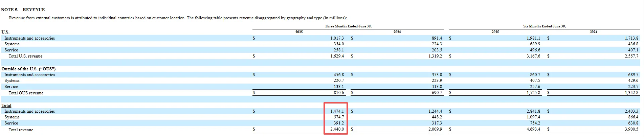Click the 810.6 total OUS revenue value
Image resolution: width=644 pixels, height=137 pixels.
[x=339, y=93]
